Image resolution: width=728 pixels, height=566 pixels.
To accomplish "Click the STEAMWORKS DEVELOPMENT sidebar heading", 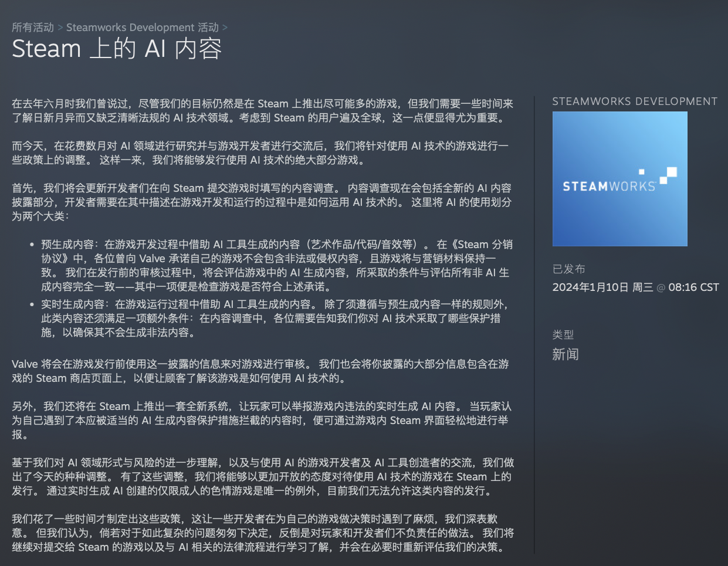I will (x=634, y=101).
